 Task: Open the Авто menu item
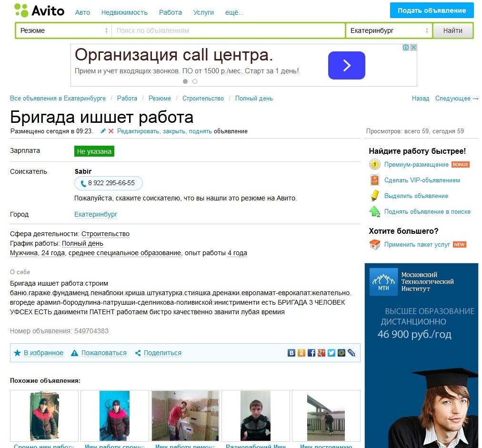pyautogui.click(x=83, y=12)
